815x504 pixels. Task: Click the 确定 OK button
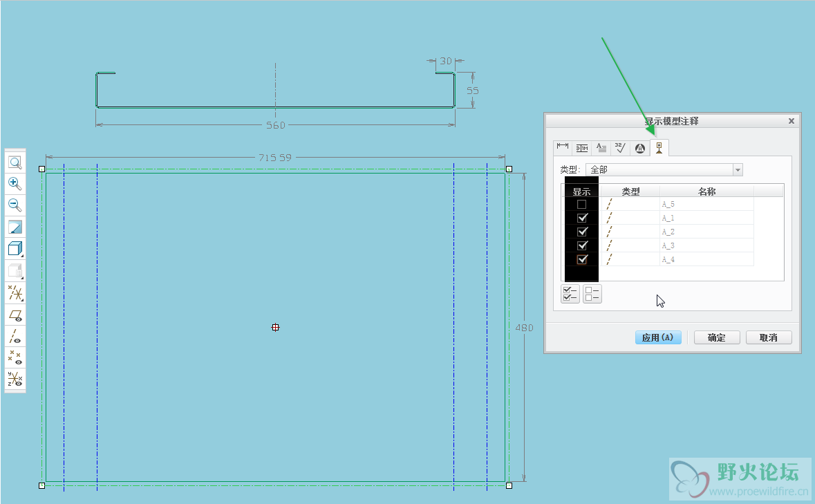pos(717,338)
